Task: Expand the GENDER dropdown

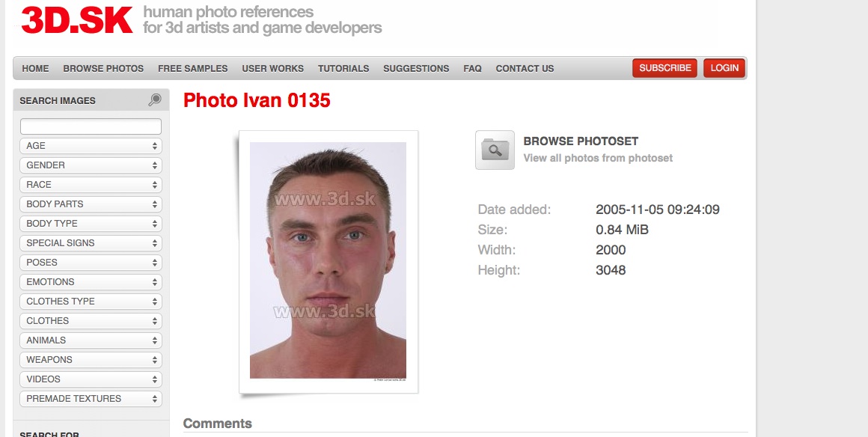Action: pos(91,165)
